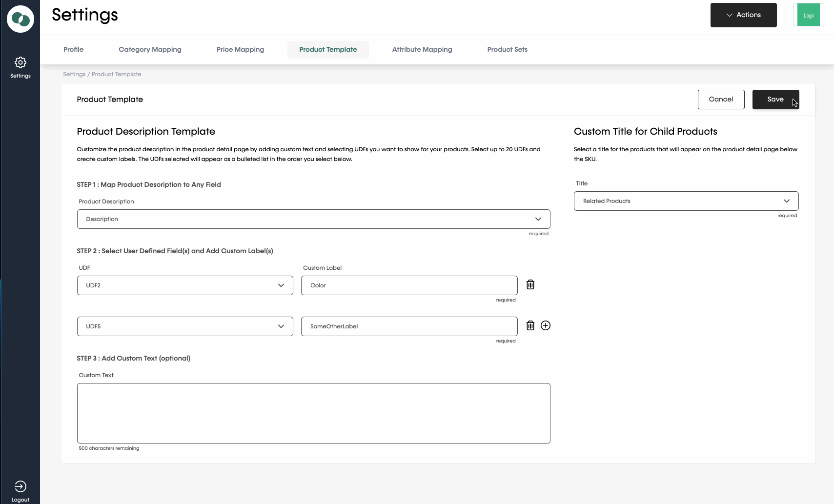Click 'STEP 1 : Map Product Description' label

pos(149,184)
